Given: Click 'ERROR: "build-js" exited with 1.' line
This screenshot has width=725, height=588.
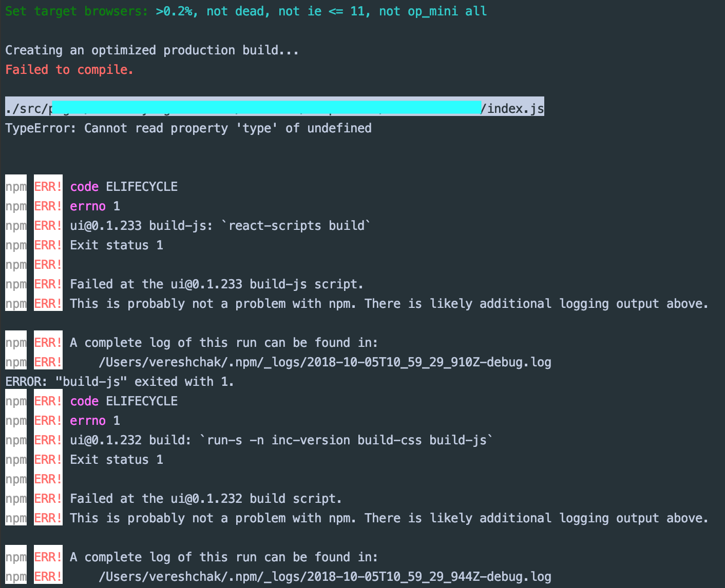Looking at the screenshot, I should 120,382.
